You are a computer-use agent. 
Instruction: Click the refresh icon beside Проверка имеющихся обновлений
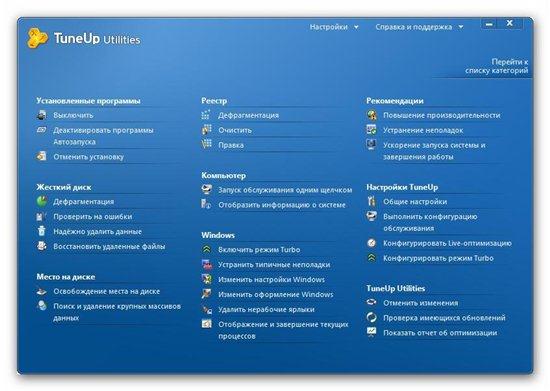coord(371,317)
